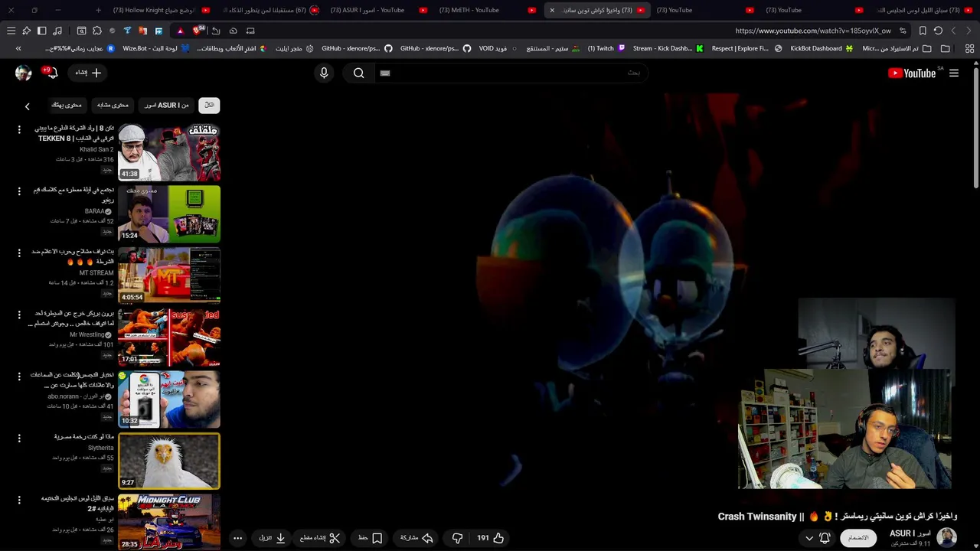This screenshot has height=551, width=980.
Task: Expand the notification bell subscription dropdown
Action: (817, 538)
